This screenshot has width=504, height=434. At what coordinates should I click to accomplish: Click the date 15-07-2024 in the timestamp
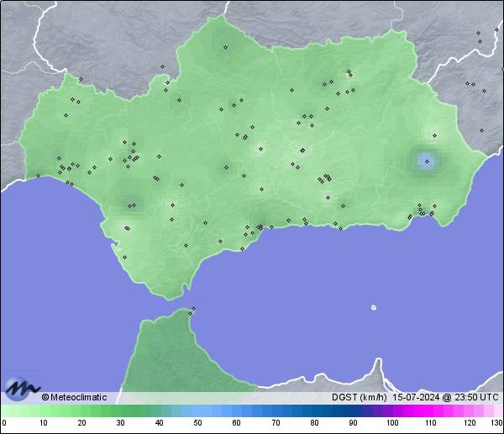tap(417, 397)
